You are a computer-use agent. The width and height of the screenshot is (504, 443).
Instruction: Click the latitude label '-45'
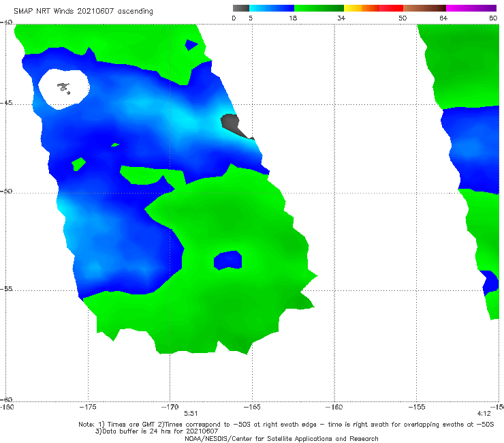[x=6, y=103]
